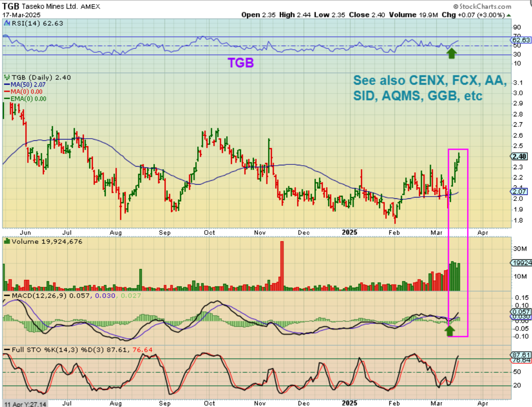
Task: Click the 87.61 stochastic value tag on axis
Action: tap(521, 355)
